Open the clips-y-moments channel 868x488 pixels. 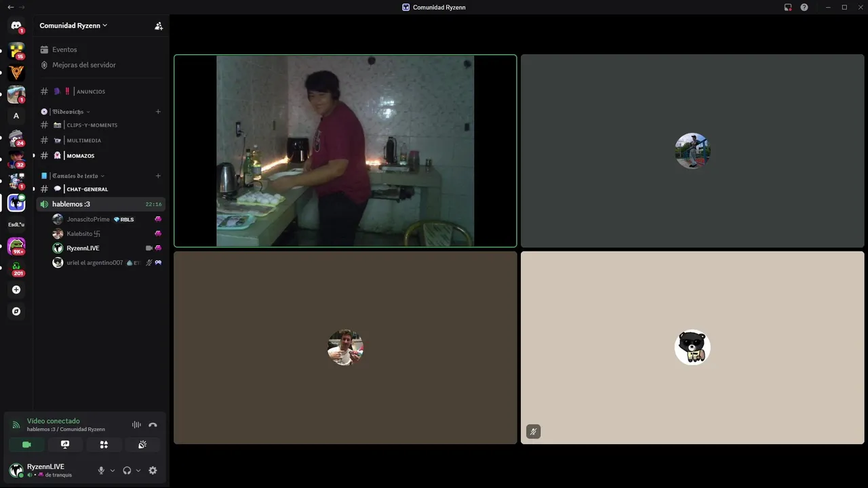[100, 125]
